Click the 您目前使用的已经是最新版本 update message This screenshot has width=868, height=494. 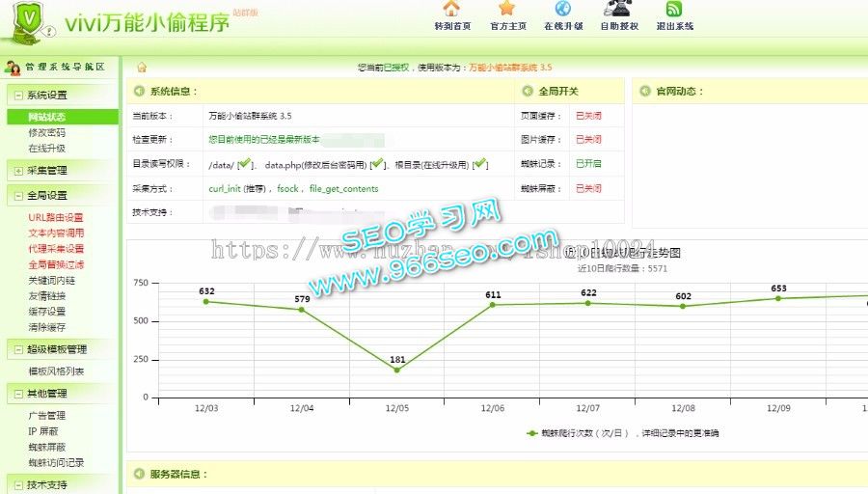click(264, 140)
